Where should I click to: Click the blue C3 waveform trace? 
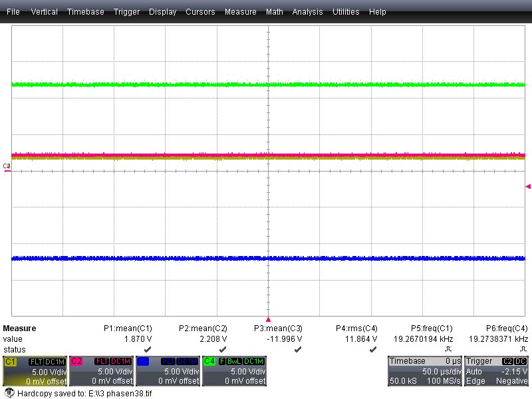point(268,258)
